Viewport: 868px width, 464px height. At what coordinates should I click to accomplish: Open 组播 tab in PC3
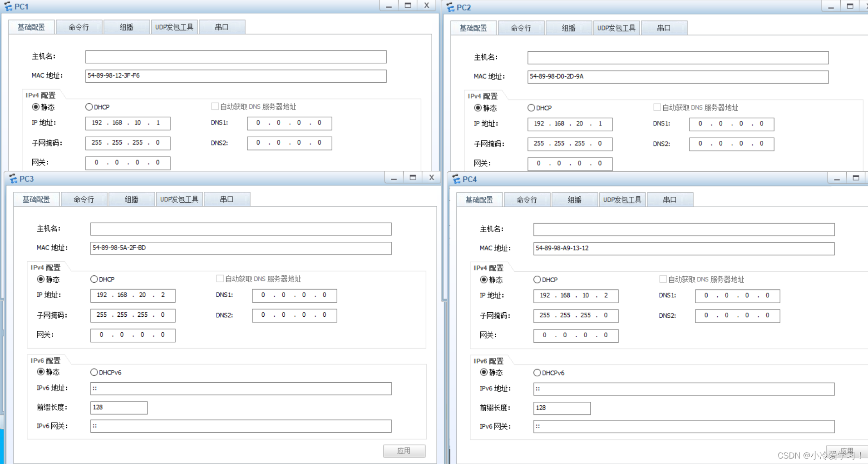tap(132, 199)
